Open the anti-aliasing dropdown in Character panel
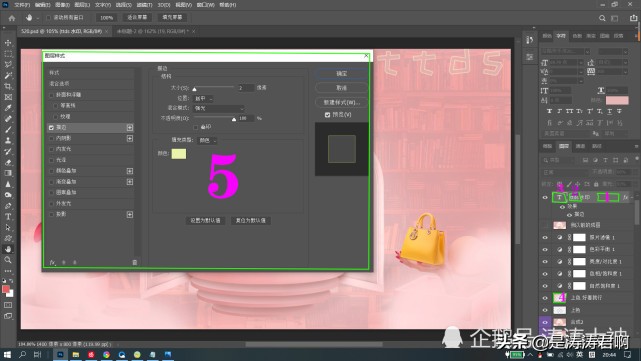Screen dimensions: 641x361 pyautogui.click(x=614, y=133)
